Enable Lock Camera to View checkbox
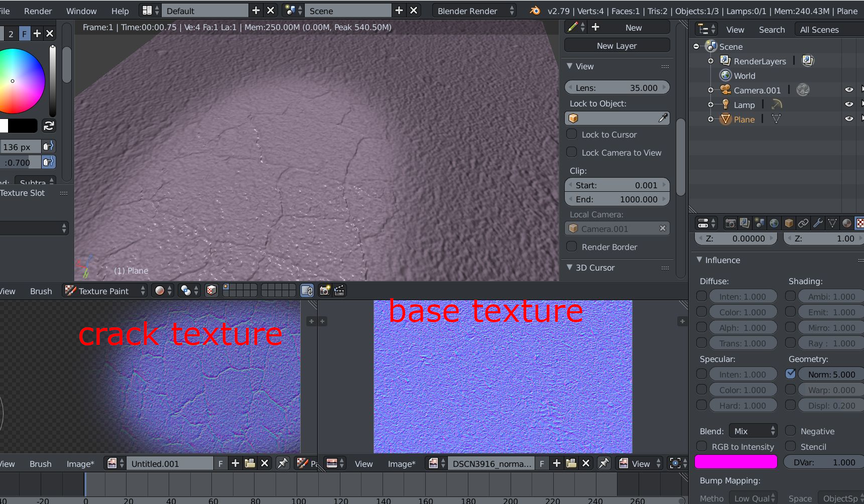This screenshot has height=504, width=864. 571,152
